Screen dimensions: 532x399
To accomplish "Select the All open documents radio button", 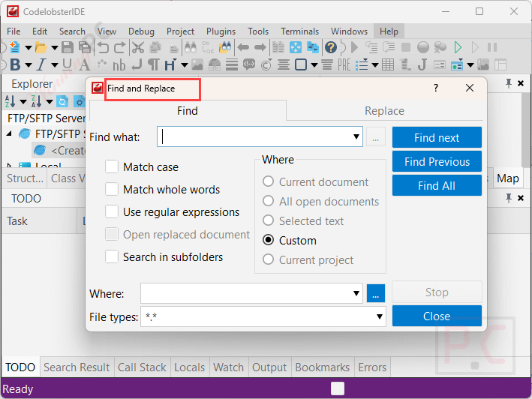I will [x=268, y=201].
